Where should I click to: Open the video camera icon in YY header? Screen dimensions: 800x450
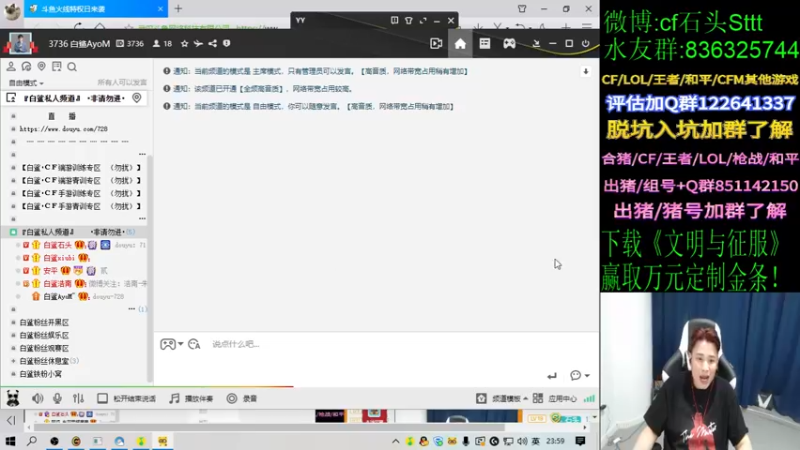click(436, 44)
